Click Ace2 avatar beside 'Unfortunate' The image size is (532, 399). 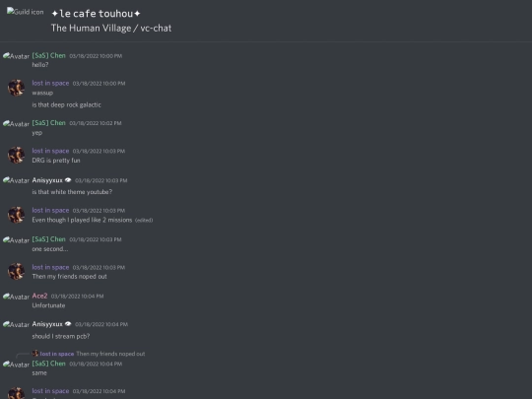[x=16, y=297]
